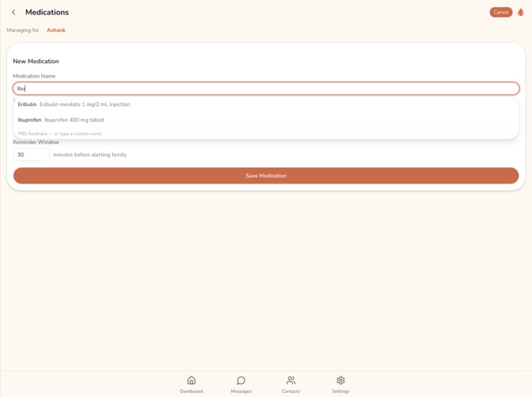This screenshot has height=397, width=532.
Task: Click the Reminder Window minutes field
Action: (32, 155)
